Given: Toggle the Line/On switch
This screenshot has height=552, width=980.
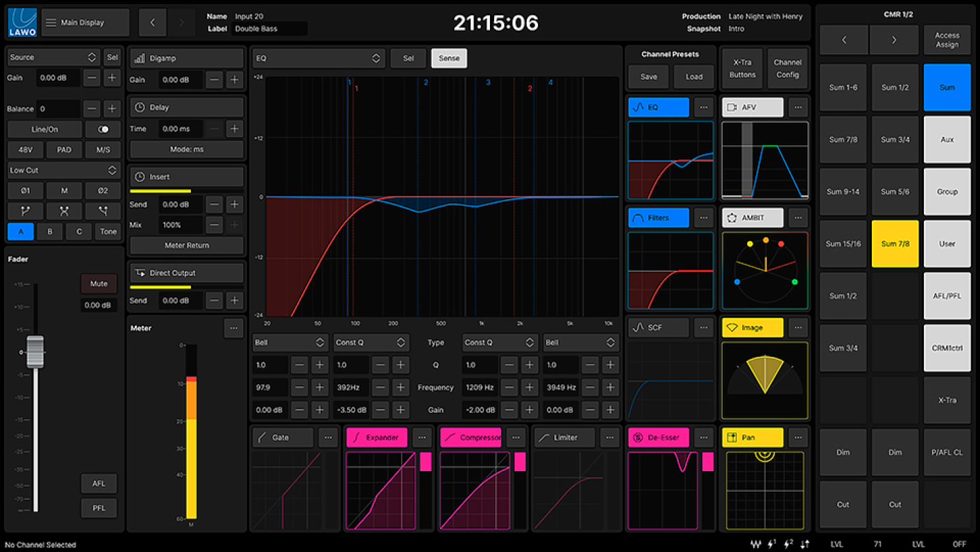Looking at the screenshot, I should point(103,129).
